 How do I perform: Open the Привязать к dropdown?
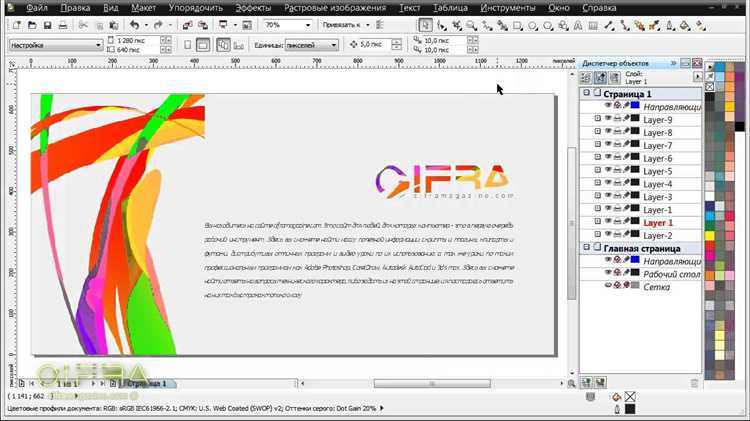[367, 25]
